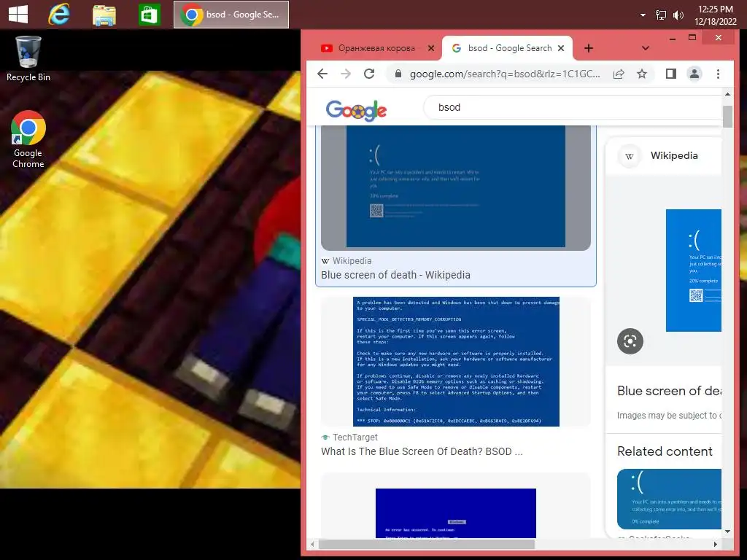Click the TechTarget source label
The height and width of the screenshot is (560, 747).
click(355, 437)
